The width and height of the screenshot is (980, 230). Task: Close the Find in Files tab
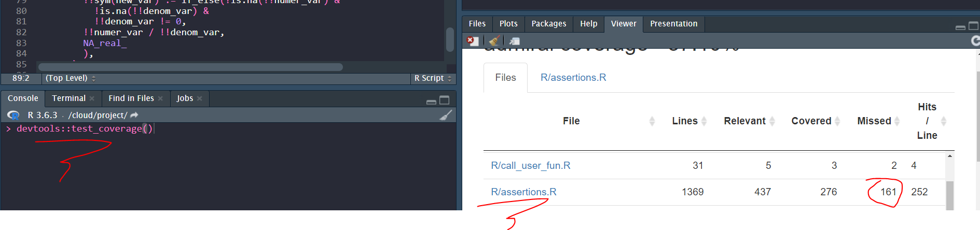pyautogui.click(x=160, y=98)
